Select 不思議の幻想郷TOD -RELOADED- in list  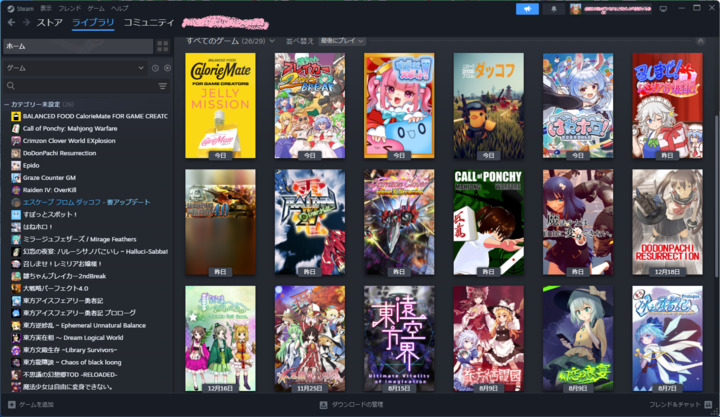(x=64, y=374)
